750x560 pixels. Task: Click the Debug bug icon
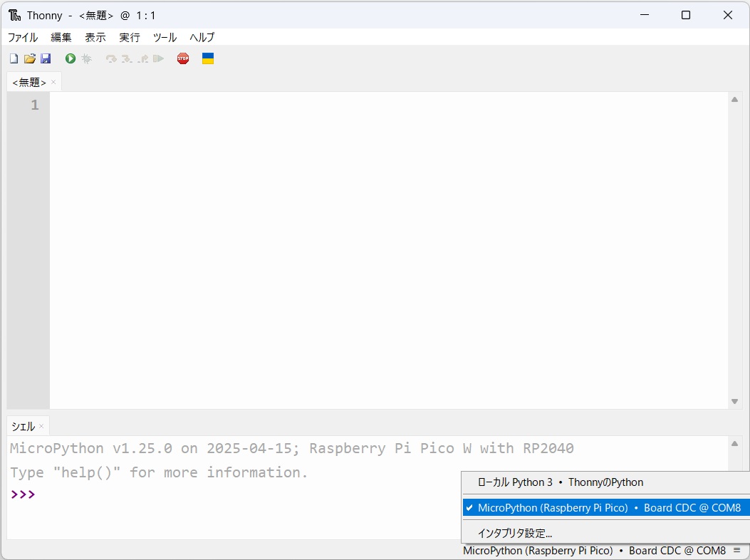87,59
